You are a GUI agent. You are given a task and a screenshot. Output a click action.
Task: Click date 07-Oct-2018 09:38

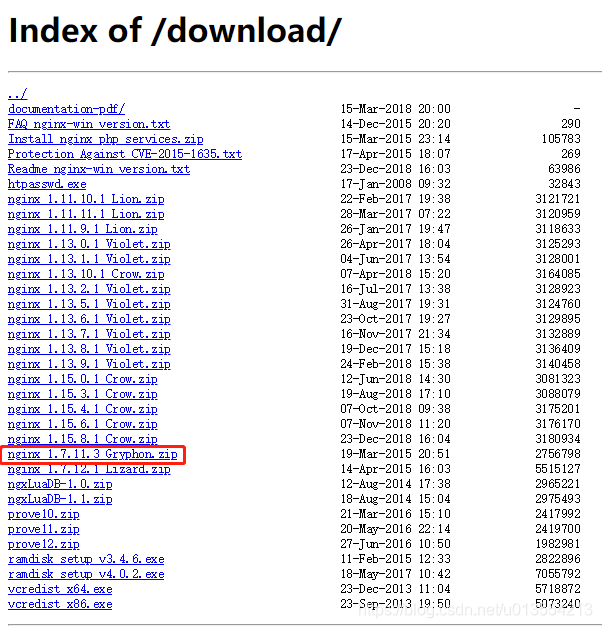pos(395,409)
